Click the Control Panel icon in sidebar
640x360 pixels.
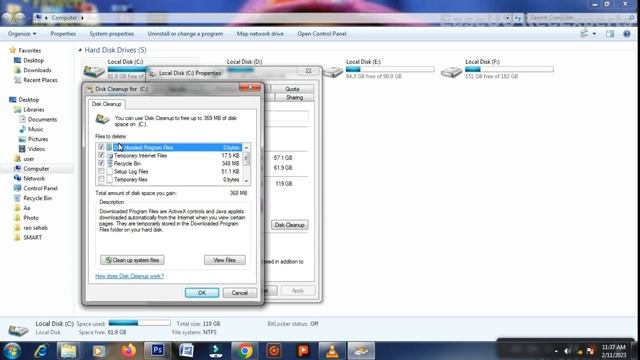(x=17, y=188)
